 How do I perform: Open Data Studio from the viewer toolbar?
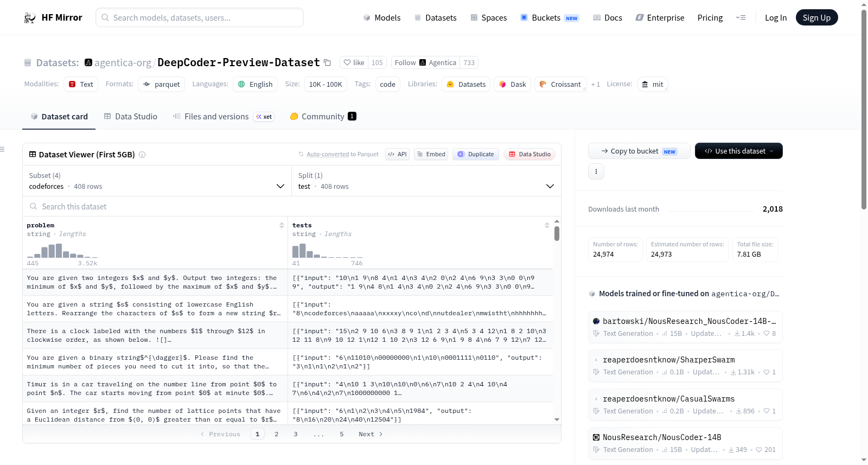[x=529, y=154]
